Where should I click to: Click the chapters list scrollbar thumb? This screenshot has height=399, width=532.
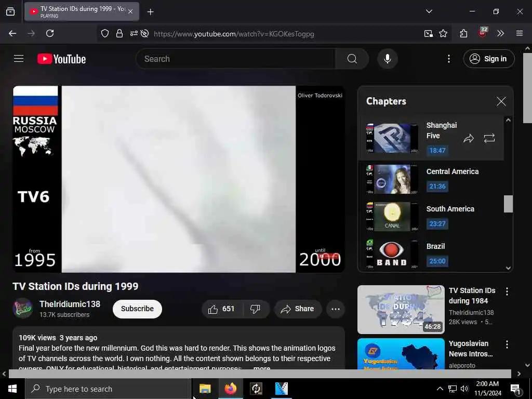[508, 204]
